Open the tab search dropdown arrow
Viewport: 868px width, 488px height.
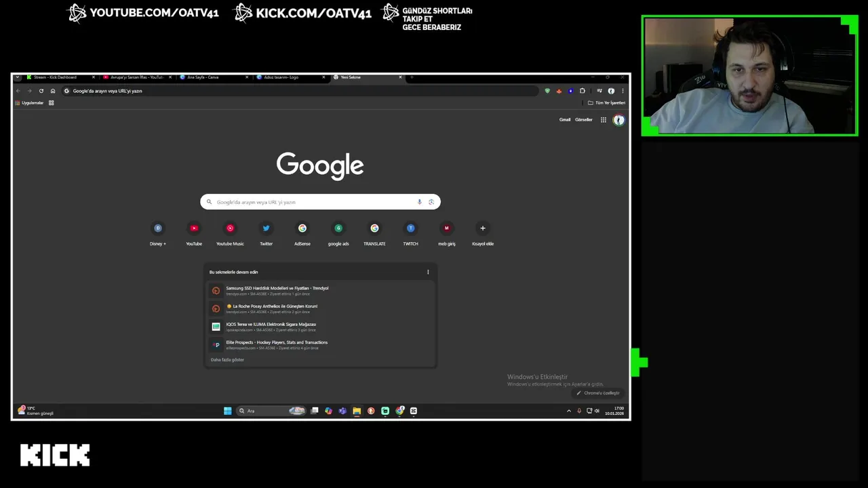pyautogui.click(x=18, y=77)
